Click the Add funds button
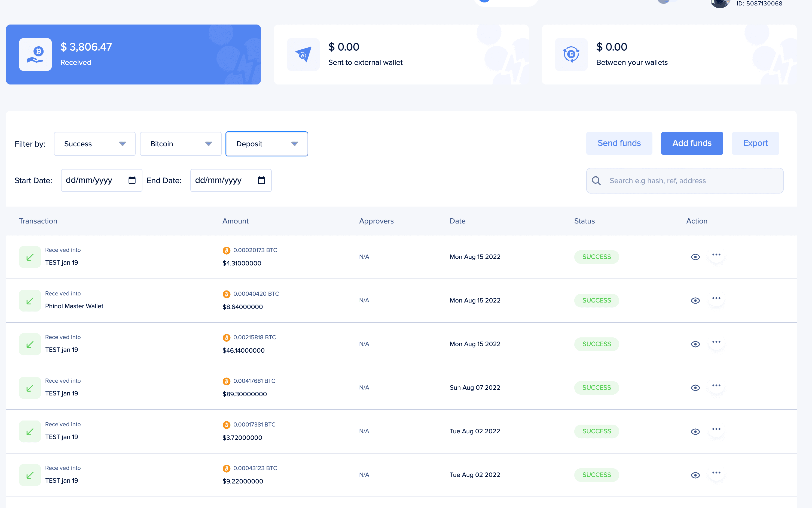 pyautogui.click(x=692, y=143)
